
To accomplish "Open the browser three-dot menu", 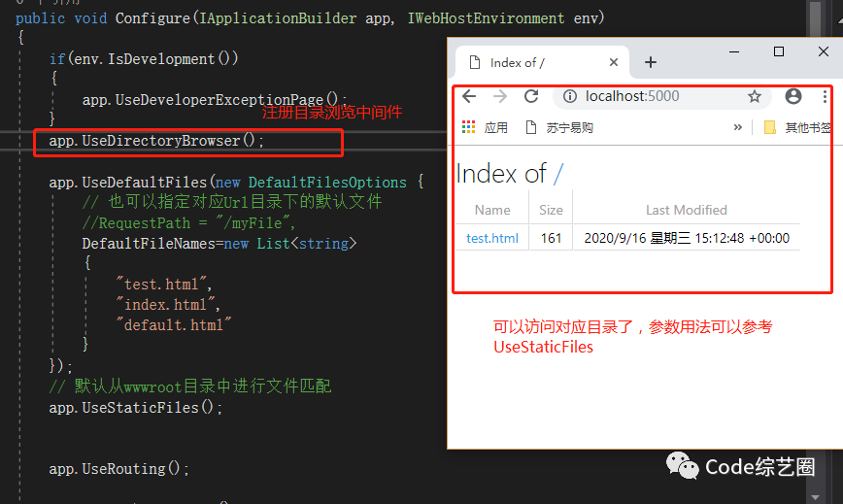I will (825, 96).
